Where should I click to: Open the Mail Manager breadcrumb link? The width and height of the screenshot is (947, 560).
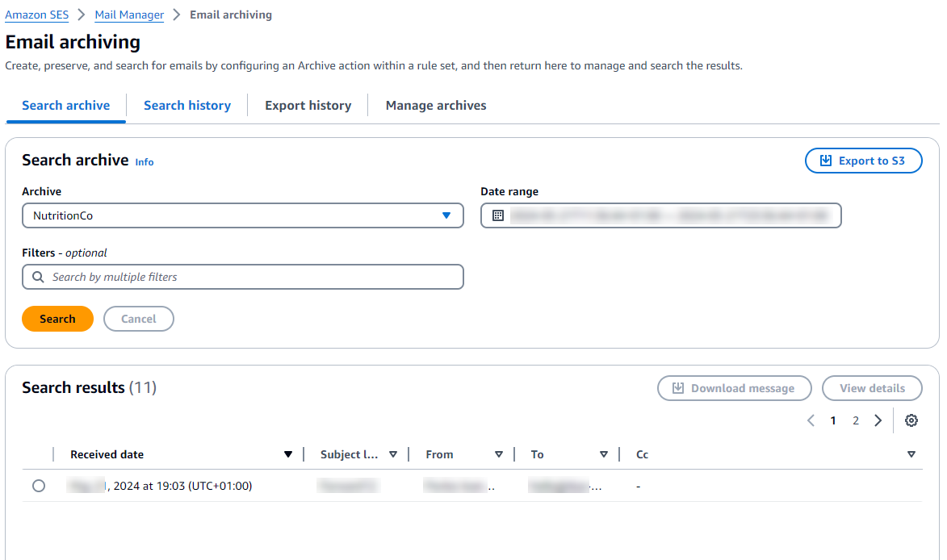[128, 15]
